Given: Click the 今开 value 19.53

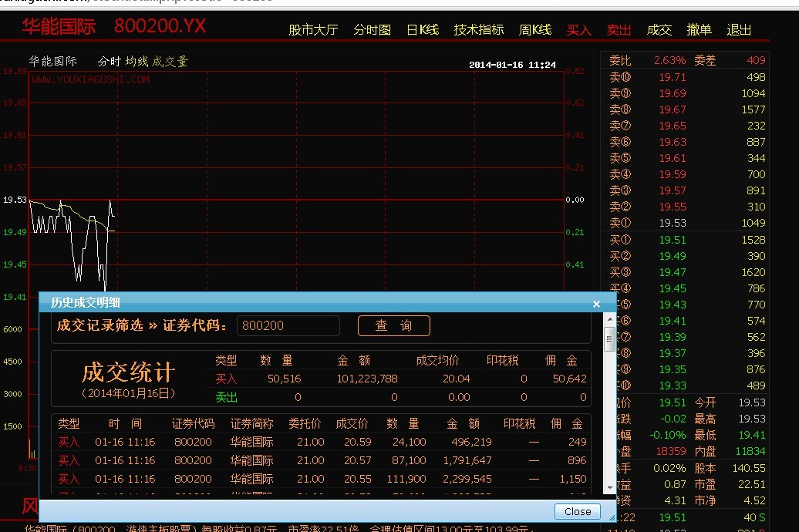Looking at the screenshot, I should click(752, 402).
